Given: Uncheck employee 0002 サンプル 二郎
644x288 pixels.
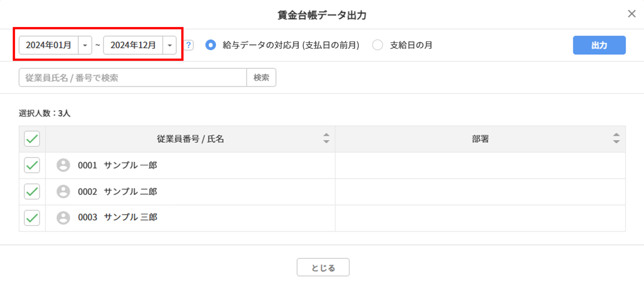Looking at the screenshot, I should point(32,192).
